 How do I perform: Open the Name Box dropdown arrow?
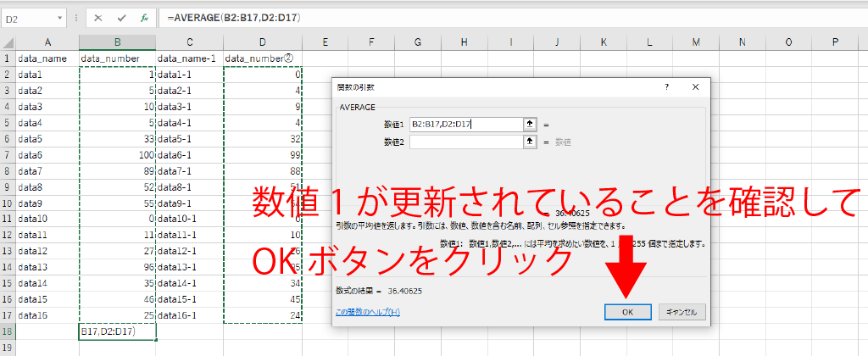click(59, 17)
